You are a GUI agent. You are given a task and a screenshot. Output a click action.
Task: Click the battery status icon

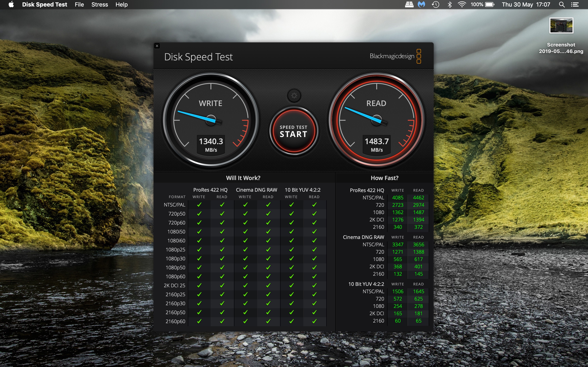click(489, 4)
